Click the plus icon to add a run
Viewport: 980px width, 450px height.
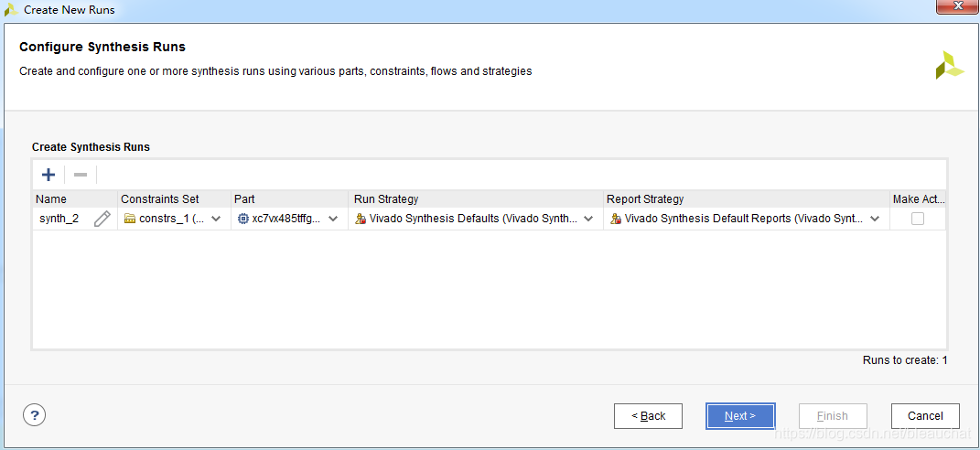tap(48, 175)
